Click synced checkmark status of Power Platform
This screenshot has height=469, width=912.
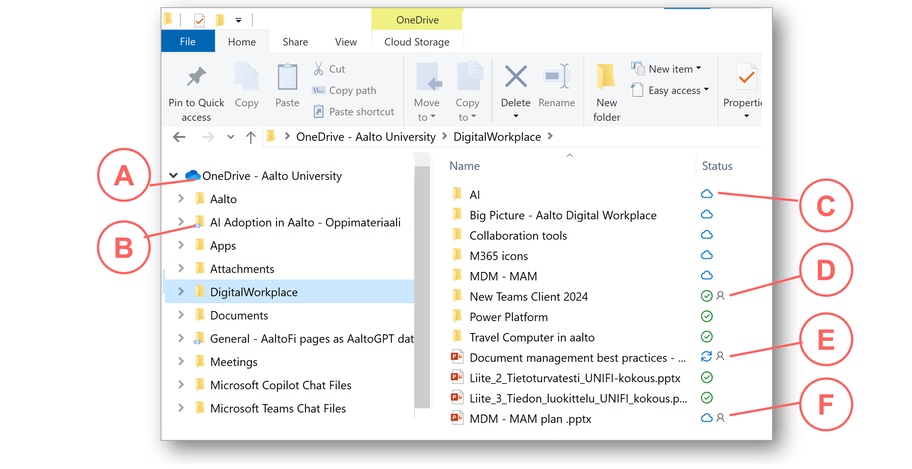pyautogui.click(x=707, y=317)
